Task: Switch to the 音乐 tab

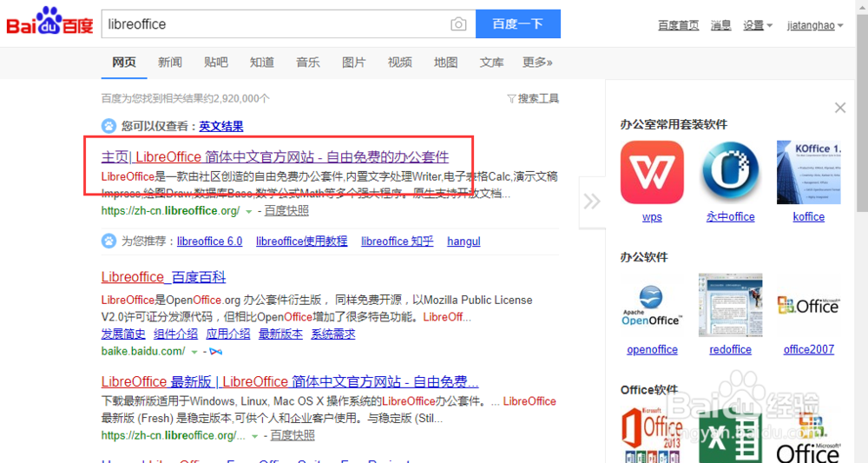Action: pos(308,63)
